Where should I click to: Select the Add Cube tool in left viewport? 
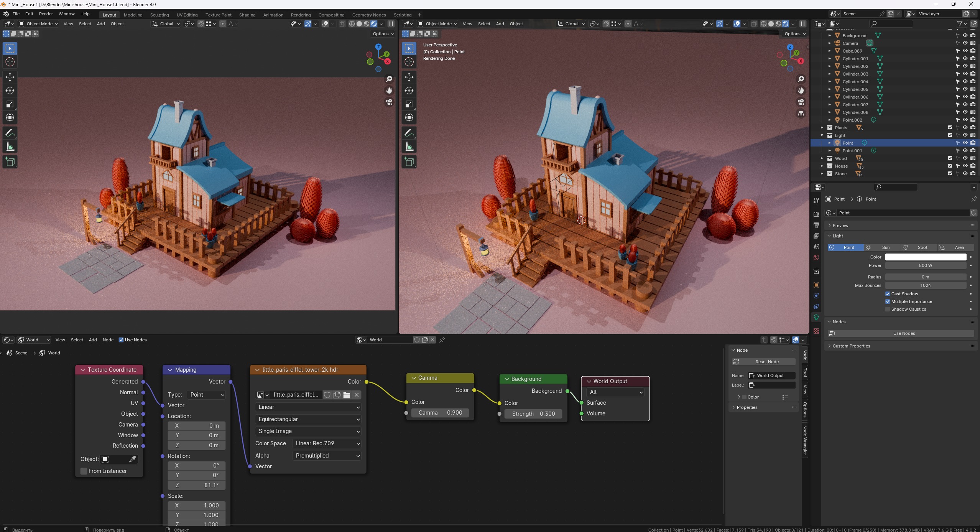[10, 162]
